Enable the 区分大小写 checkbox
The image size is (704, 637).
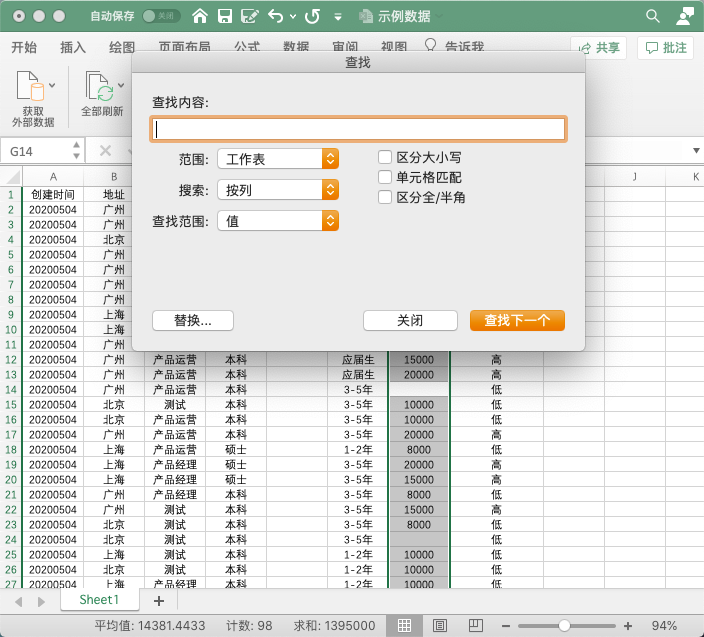[x=384, y=157]
